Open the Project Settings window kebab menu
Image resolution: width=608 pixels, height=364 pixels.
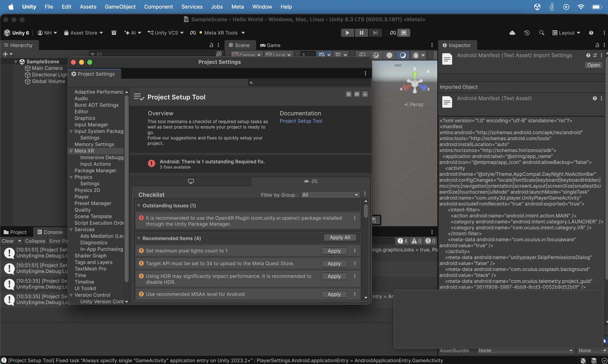[x=365, y=73]
